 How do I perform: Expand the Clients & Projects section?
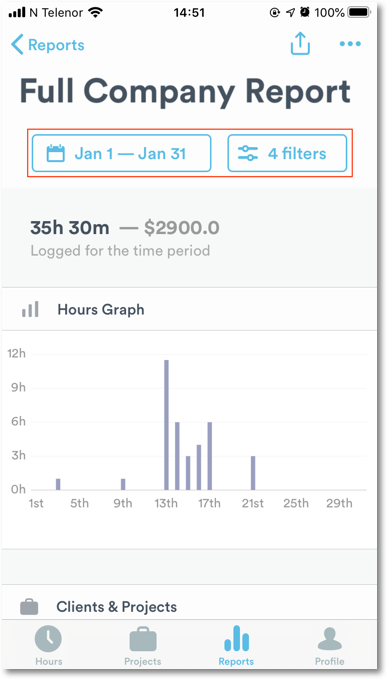(x=194, y=607)
